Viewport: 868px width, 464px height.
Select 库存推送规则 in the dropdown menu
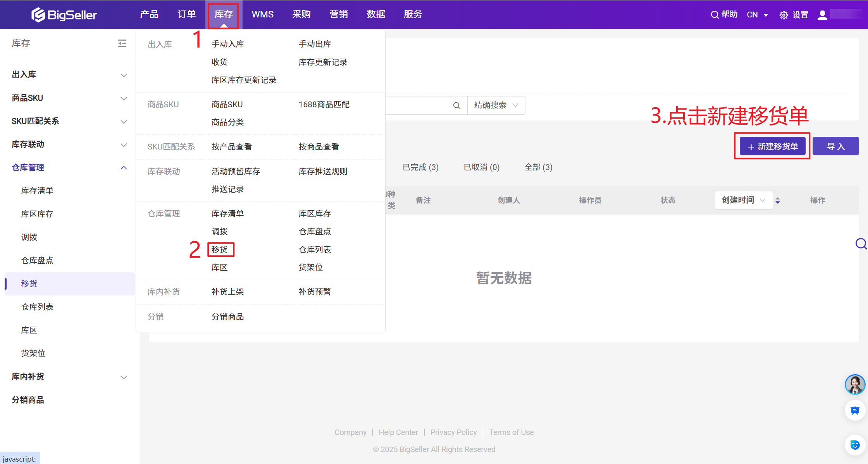coord(323,171)
